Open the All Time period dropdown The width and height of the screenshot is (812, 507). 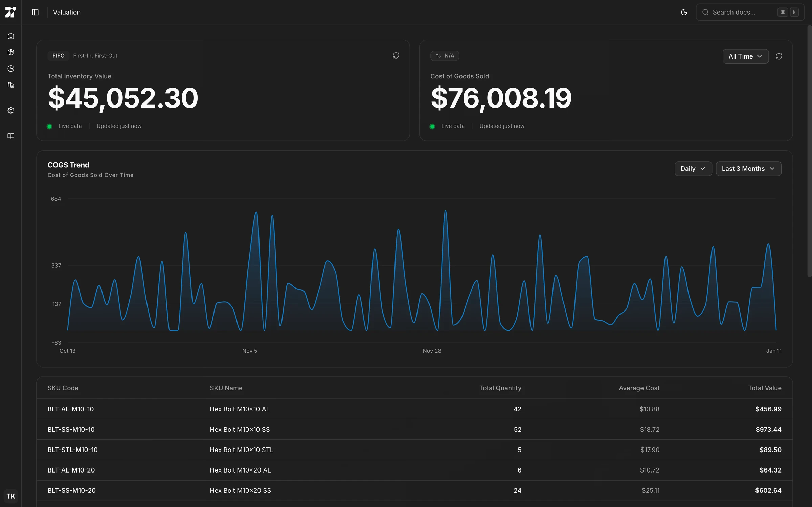click(745, 56)
